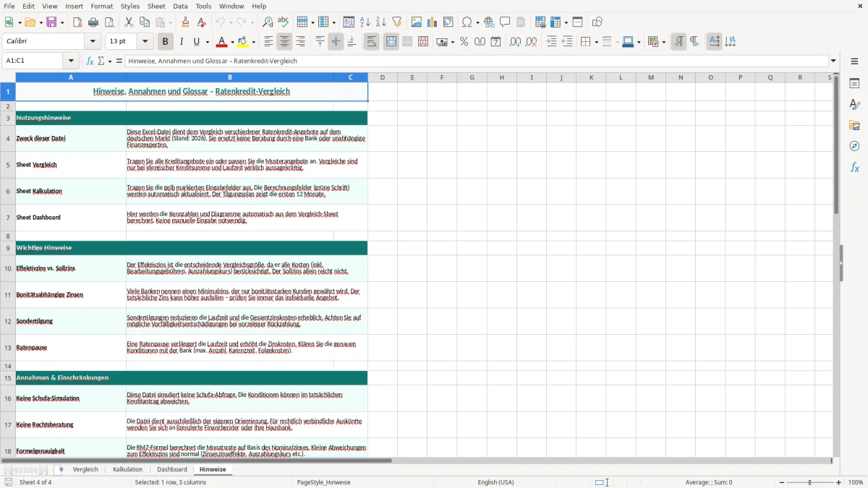Switch to the Vergleich sheet tab
This screenshot has width=868, height=488.
(x=85, y=469)
